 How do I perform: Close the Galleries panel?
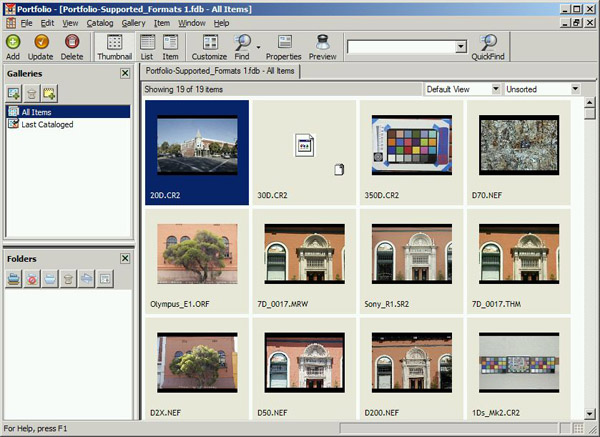coord(125,73)
